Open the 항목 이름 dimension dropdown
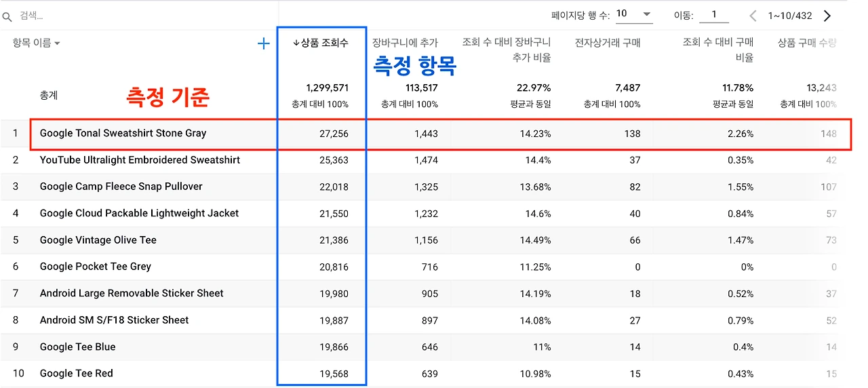 37,43
